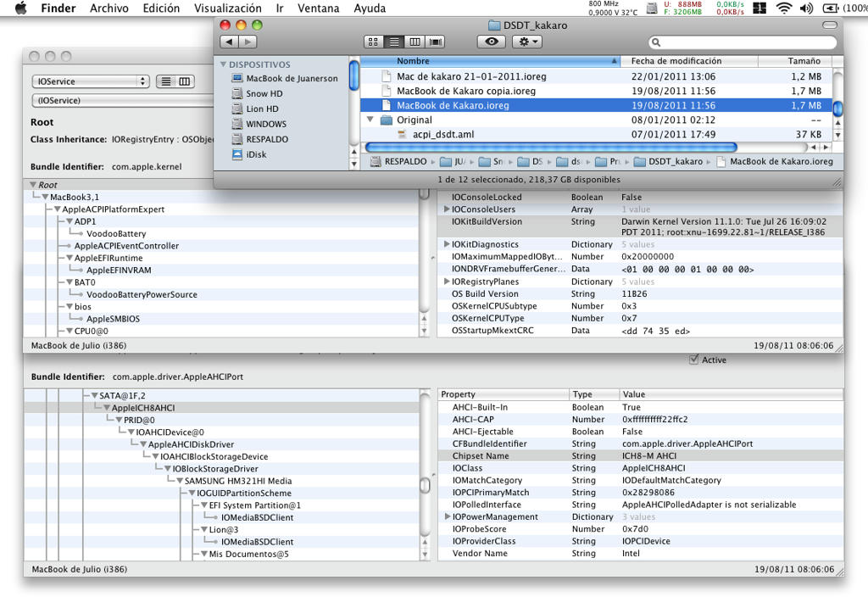Sort files by Tamaño column
Viewport: 868px width, 608px height.
click(x=795, y=61)
